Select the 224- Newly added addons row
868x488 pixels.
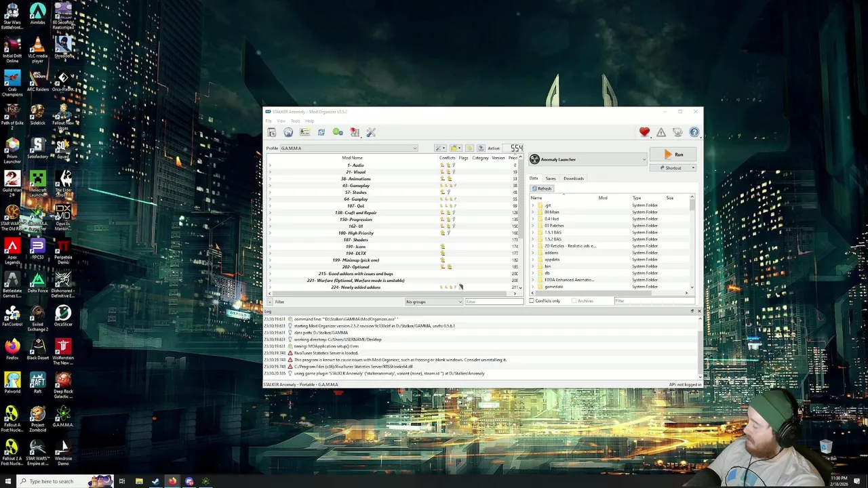(393, 287)
